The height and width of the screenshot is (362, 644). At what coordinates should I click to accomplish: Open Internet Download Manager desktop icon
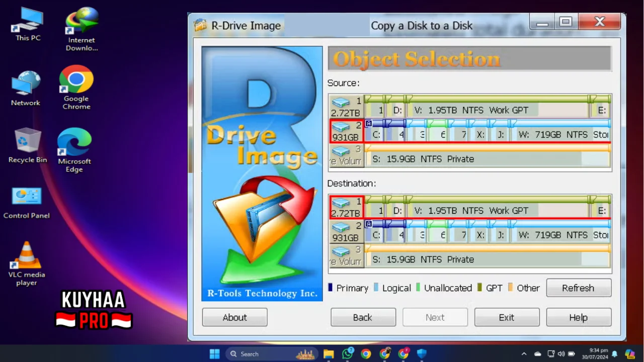82,30
